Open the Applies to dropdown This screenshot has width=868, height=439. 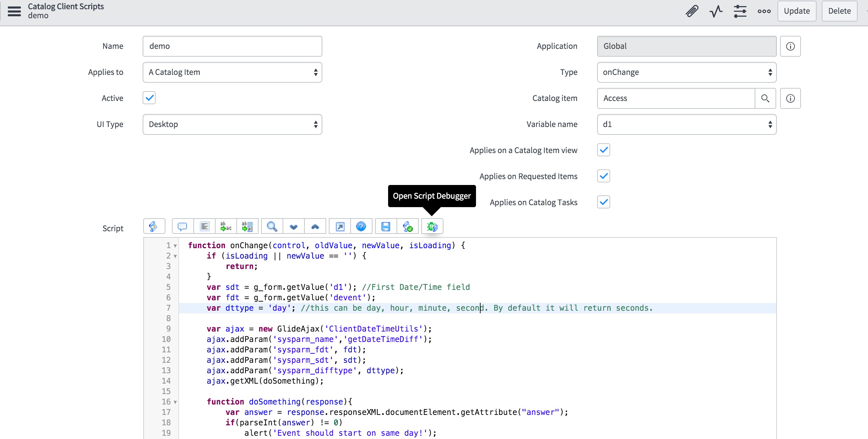click(232, 72)
